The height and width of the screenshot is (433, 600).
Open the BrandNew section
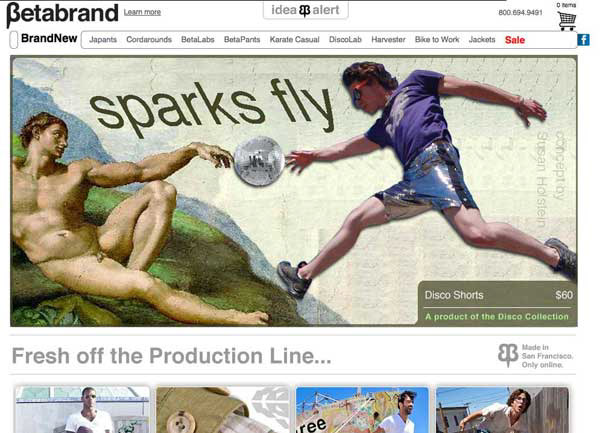coord(49,38)
